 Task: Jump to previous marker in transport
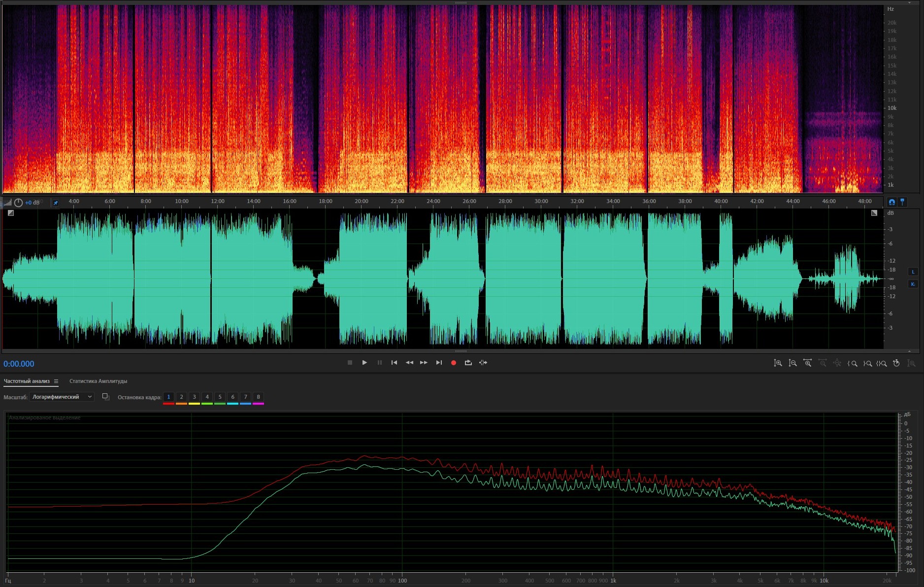394,363
